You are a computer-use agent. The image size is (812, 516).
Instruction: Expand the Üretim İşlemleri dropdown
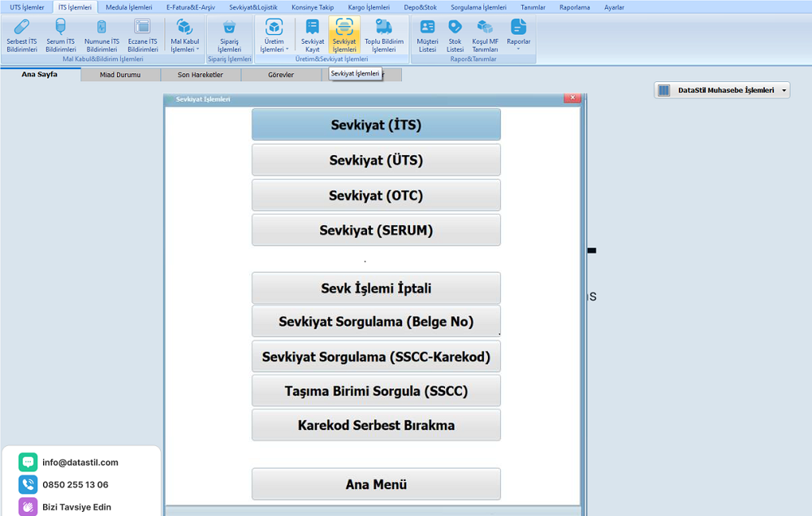[274, 37]
